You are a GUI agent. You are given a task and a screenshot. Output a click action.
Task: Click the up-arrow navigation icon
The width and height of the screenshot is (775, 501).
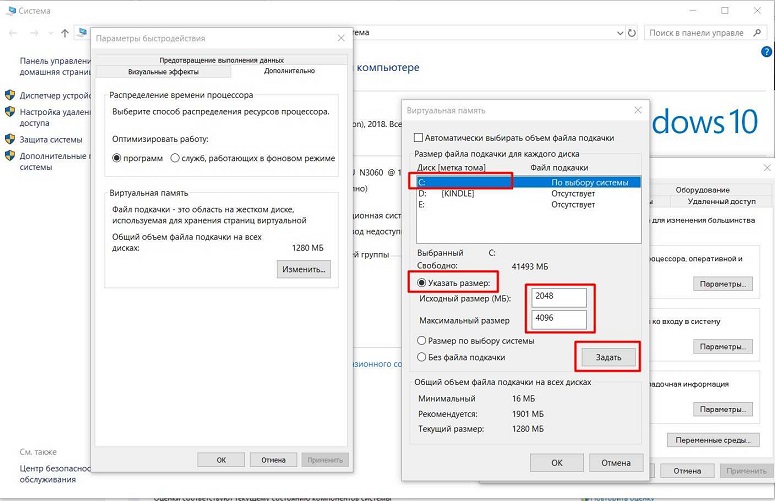click(x=65, y=33)
